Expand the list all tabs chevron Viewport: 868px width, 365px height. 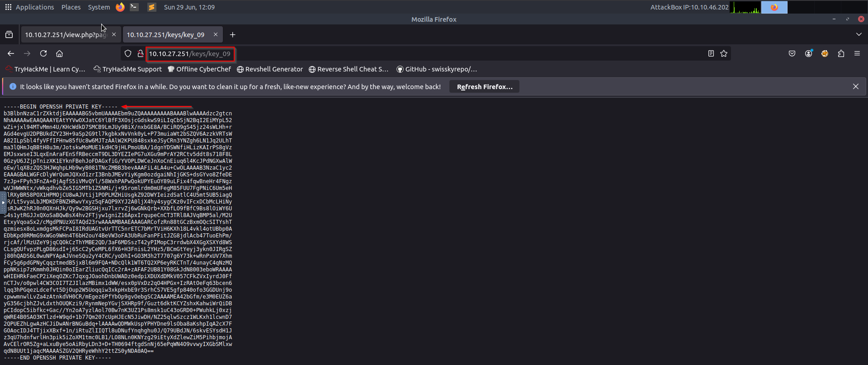(859, 34)
